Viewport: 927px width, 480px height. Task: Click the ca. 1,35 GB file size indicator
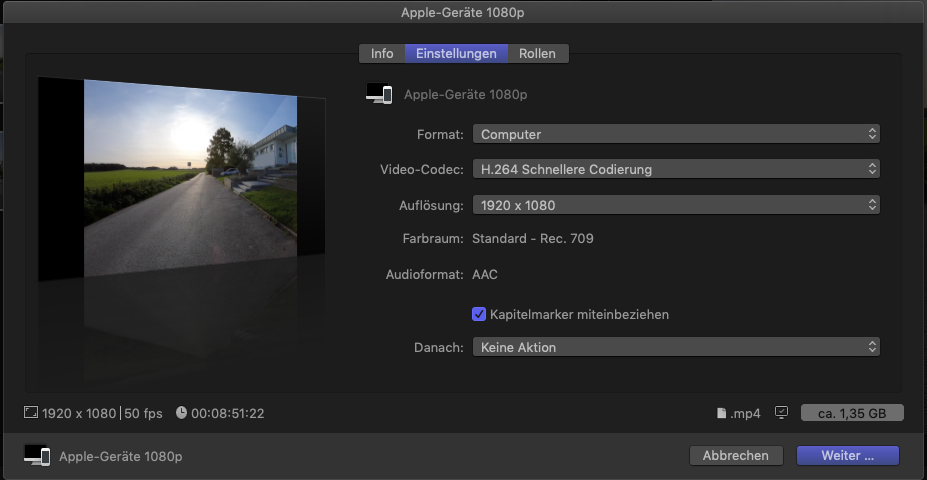[x=852, y=412]
